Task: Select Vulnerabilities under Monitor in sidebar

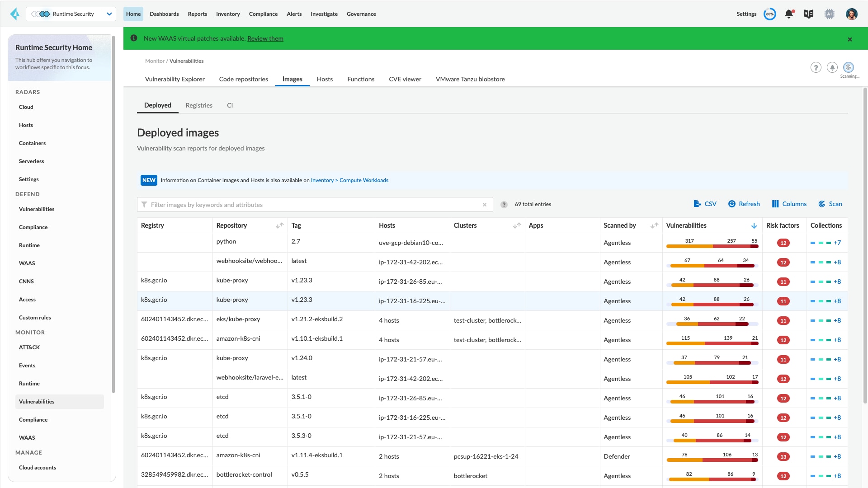Action: coord(36,401)
